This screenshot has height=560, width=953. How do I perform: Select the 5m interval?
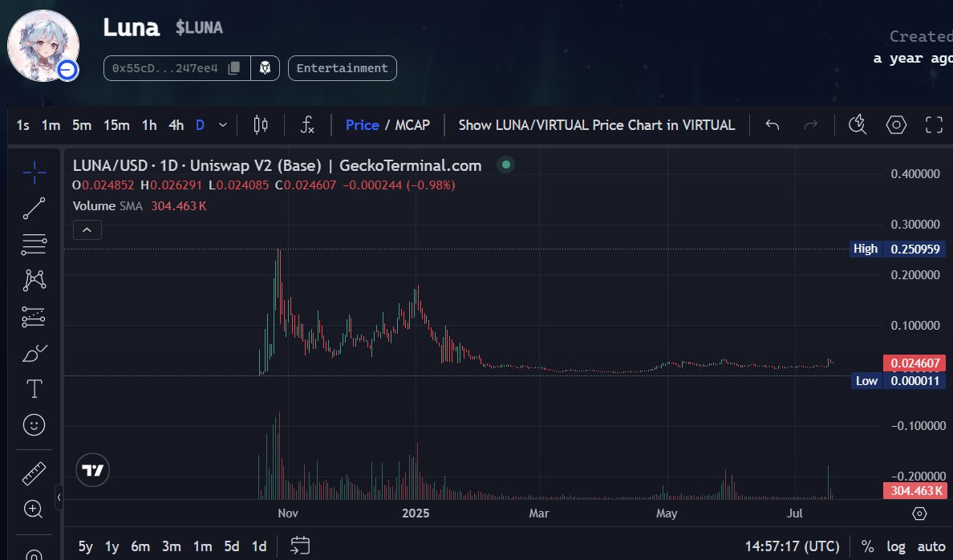(x=82, y=125)
